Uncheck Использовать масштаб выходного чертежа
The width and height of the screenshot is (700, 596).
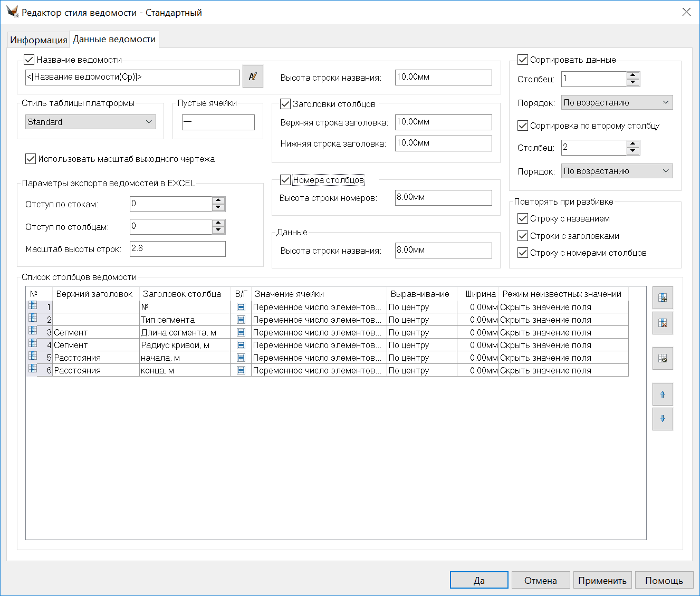click(x=31, y=159)
